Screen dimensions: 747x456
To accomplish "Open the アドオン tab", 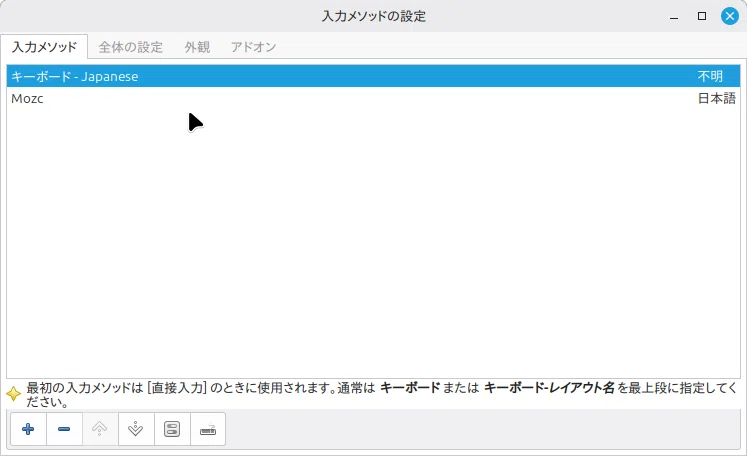I will click(x=253, y=47).
